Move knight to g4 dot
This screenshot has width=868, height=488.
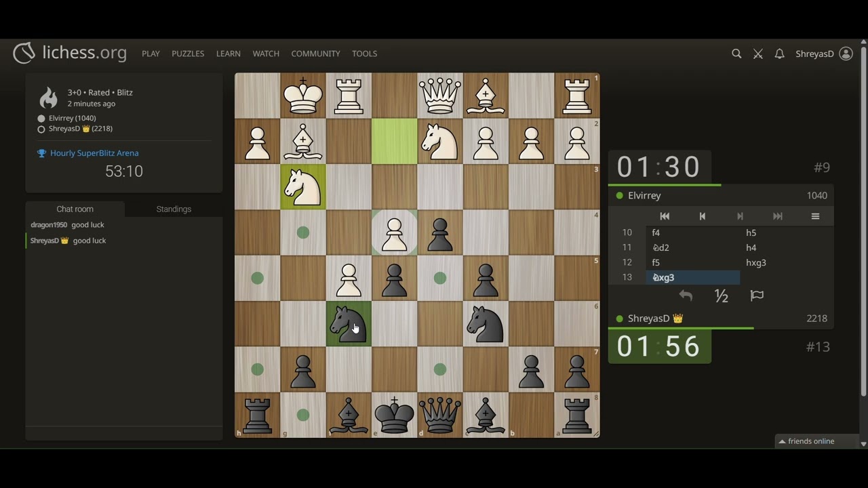[x=303, y=232]
